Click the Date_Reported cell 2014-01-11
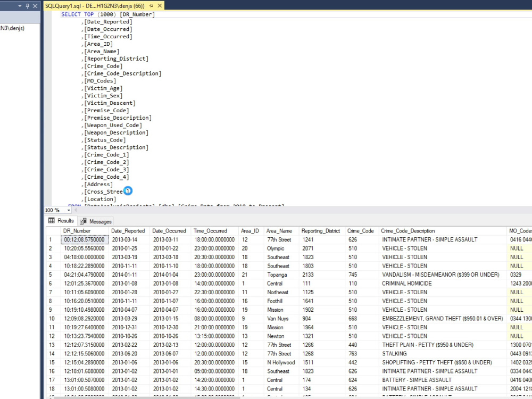Viewport: 532px width, 399px height. pos(129,275)
